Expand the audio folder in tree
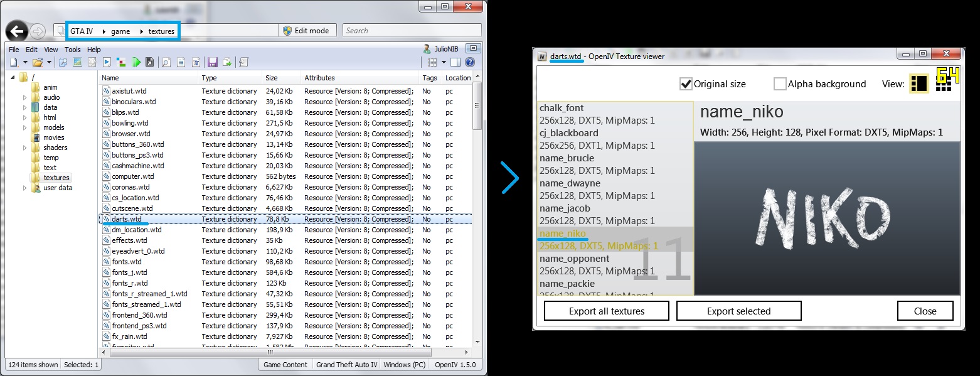 [25, 97]
